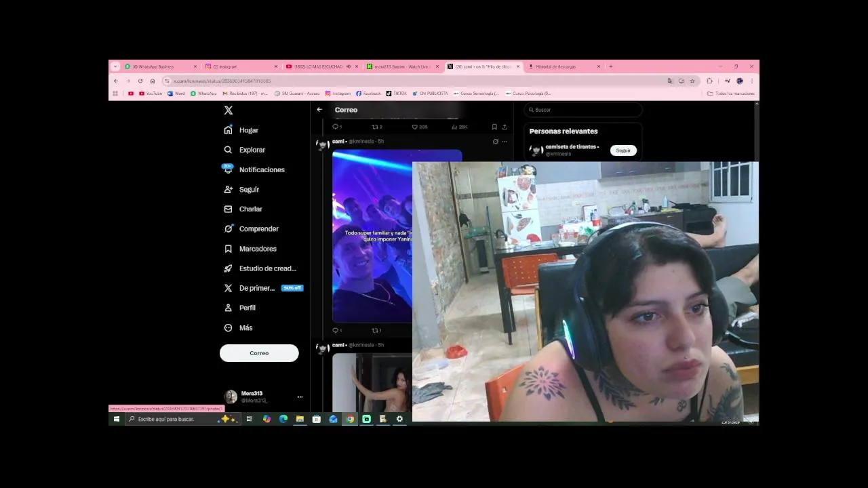Open De primera premium entry
Viewport: 868px width, 488px height.
[263, 288]
